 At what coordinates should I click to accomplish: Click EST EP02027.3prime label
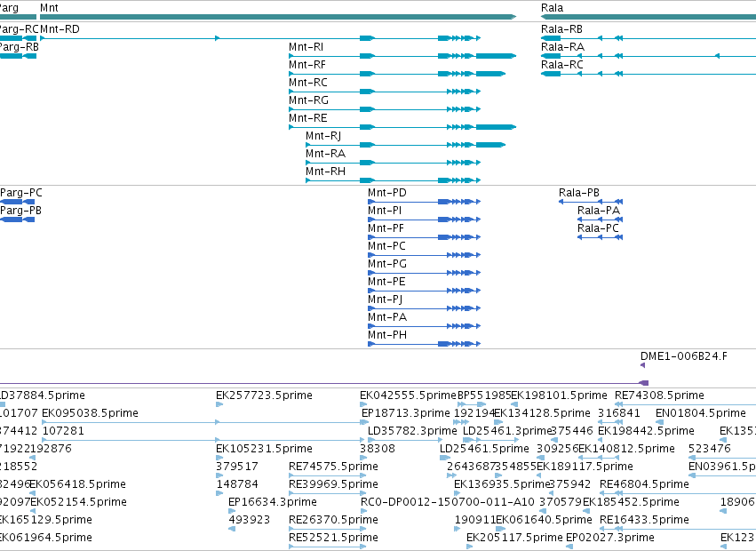[x=610, y=538]
